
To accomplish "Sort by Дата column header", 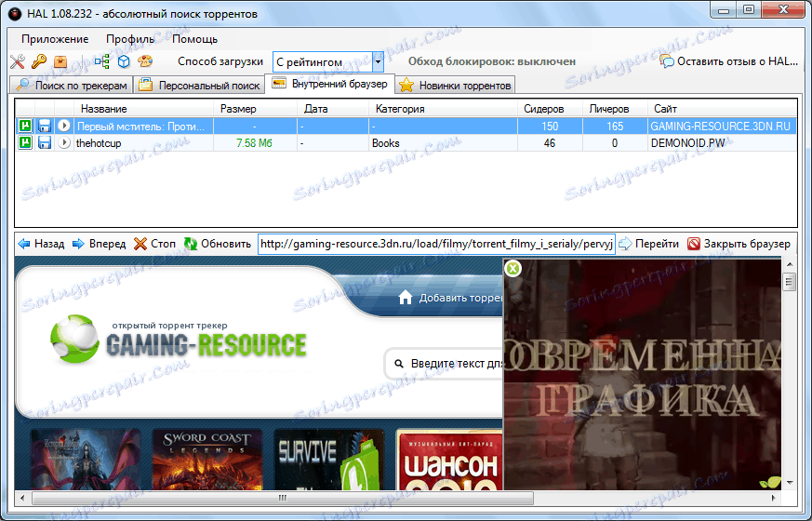I will tap(334, 109).
